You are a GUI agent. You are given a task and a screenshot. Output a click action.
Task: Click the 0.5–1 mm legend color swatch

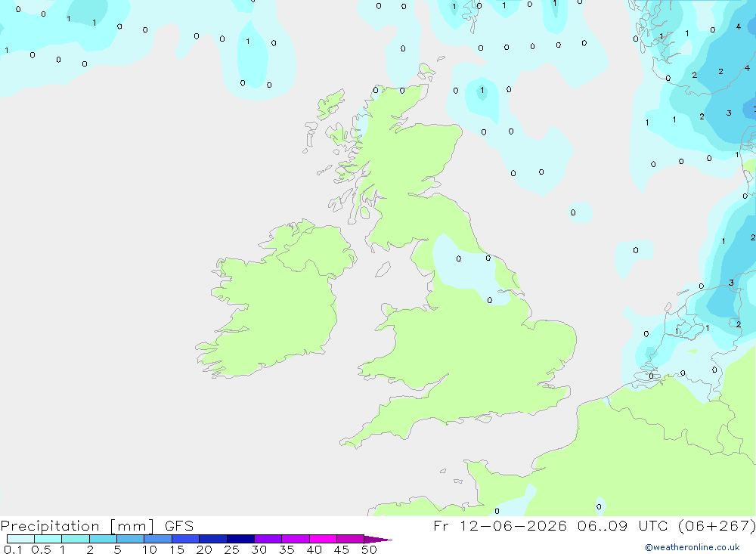coord(48,539)
